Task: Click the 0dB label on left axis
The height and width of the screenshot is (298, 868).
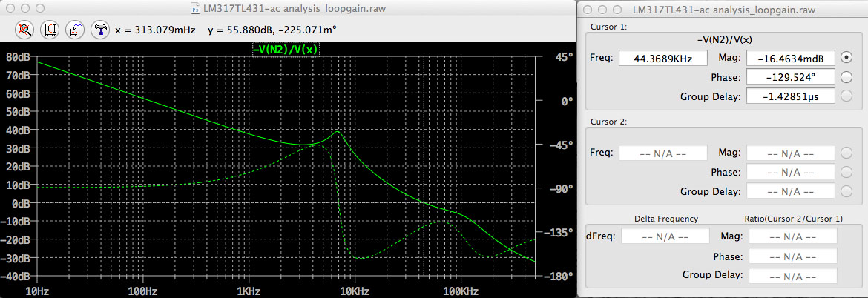Action: tap(20, 203)
